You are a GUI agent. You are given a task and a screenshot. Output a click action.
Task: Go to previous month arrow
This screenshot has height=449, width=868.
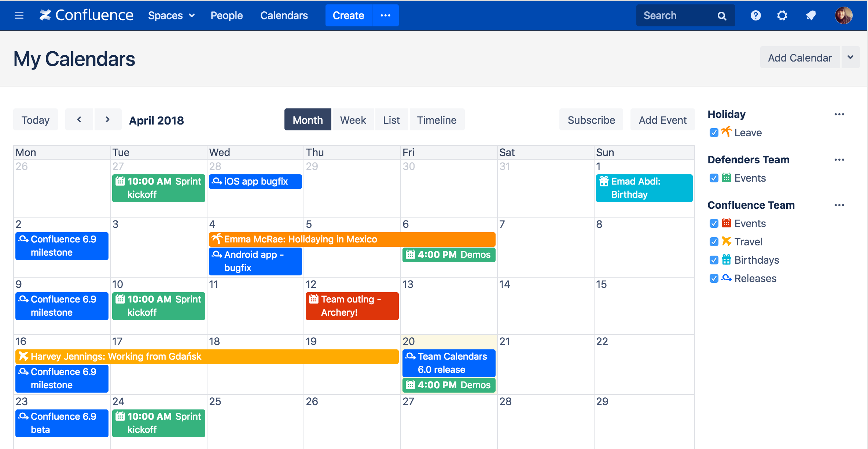click(79, 120)
